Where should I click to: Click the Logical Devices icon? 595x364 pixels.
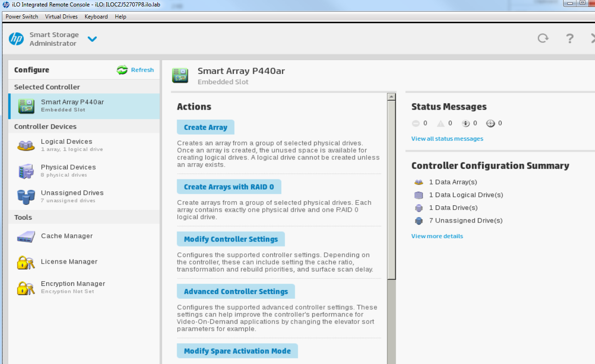(x=26, y=145)
